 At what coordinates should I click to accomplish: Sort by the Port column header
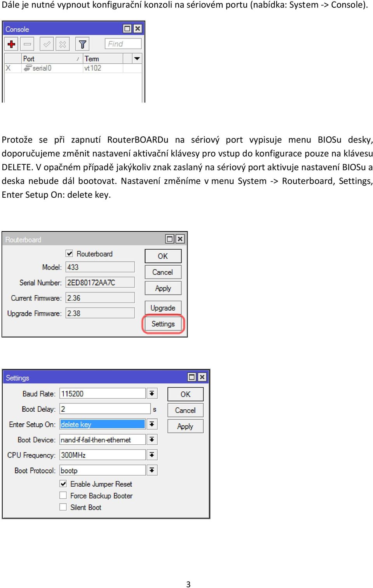pyautogui.click(x=52, y=59)
